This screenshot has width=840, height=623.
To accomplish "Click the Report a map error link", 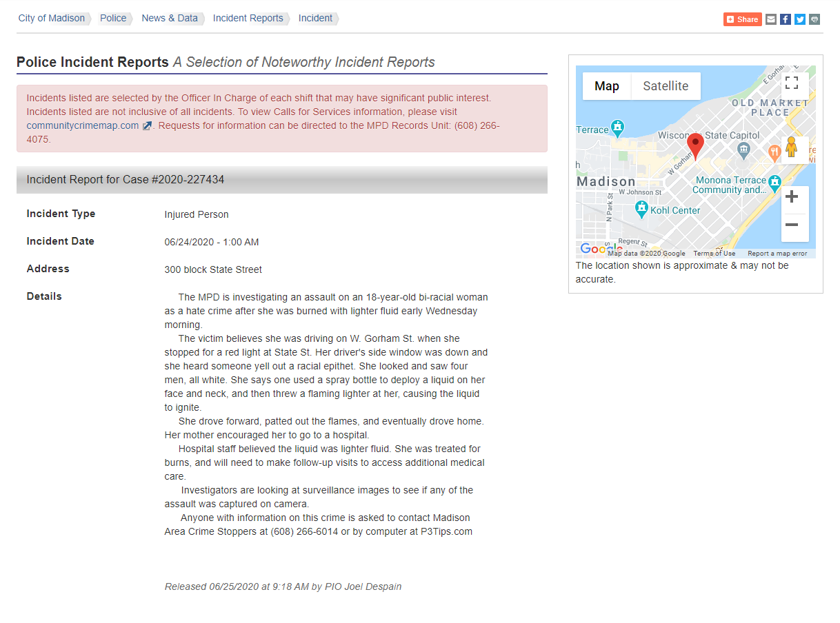I will (777, 254).
